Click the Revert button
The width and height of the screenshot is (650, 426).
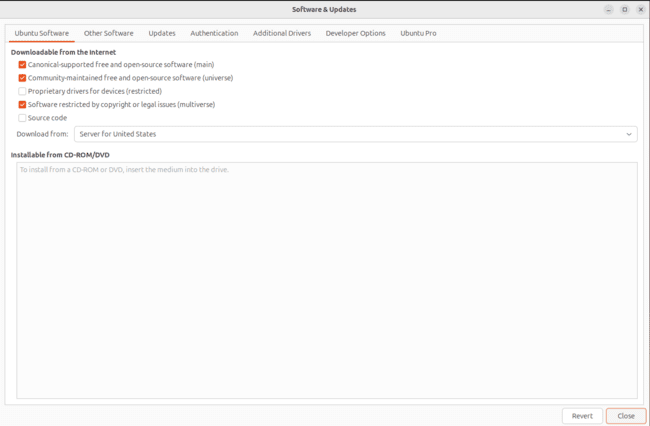pos(582,416)
